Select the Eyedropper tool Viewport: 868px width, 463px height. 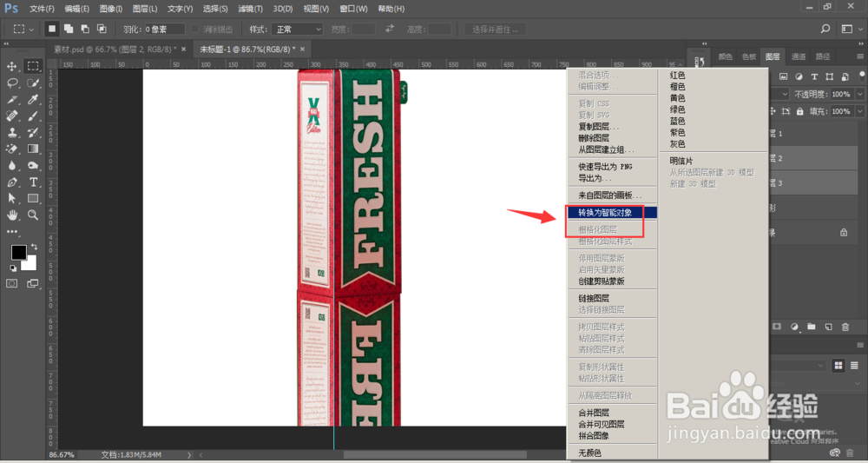[x=33, y=100]
